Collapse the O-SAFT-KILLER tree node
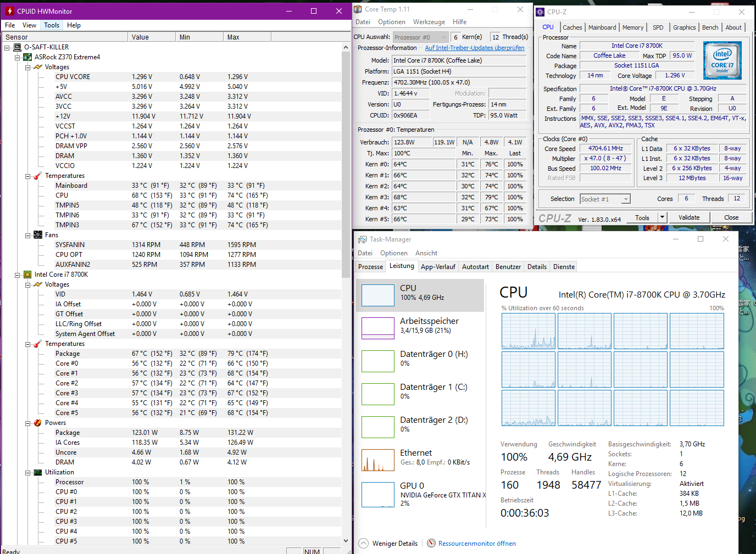The width and height of the screenshot is (756, 554). click(7, 47)
